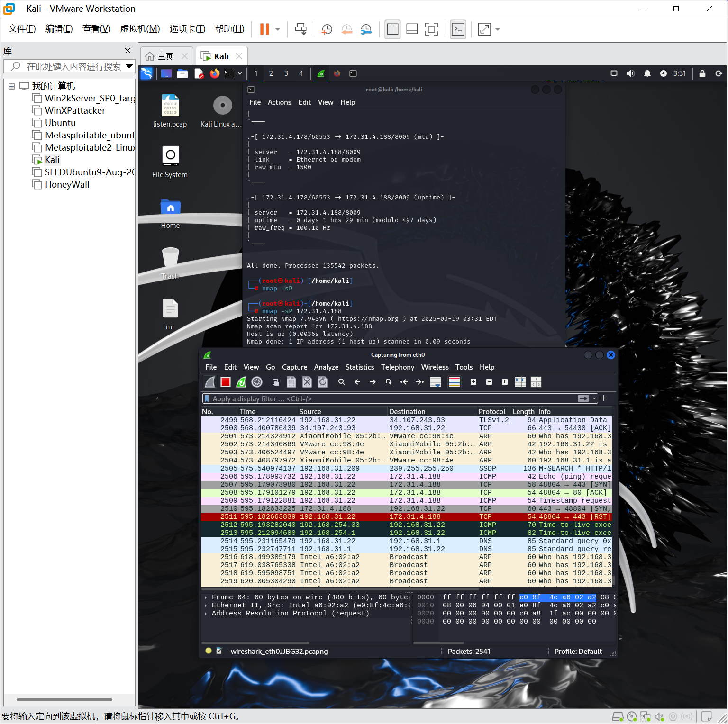The width and height of the screenshot is (728, 724).
Task: Click the Kali lock screen padlock icon
Action: click(702, 73)
